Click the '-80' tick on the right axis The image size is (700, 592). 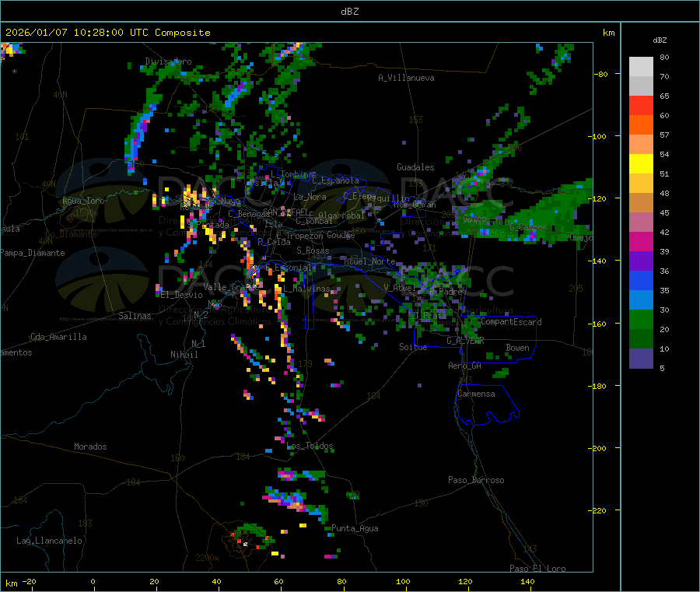[x=600, y=74]
